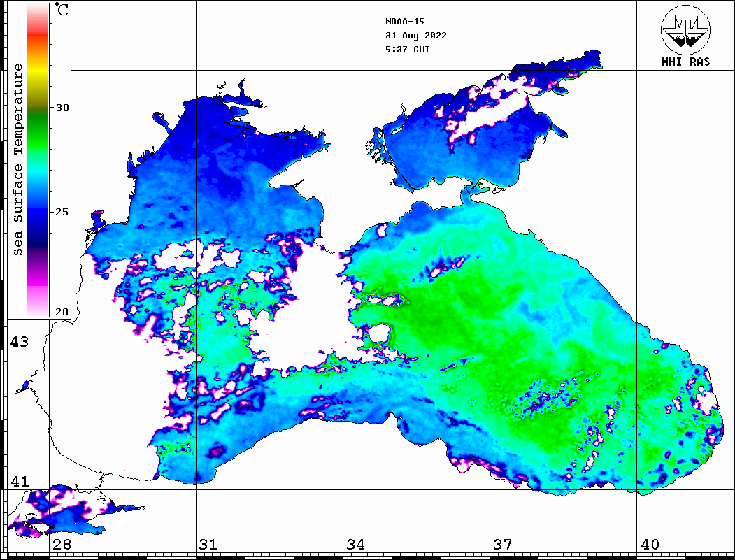Image resolution: width=735 pixels, height=560 pixels.
Task: Click longitude label 40
Action: tap(650, 544)
